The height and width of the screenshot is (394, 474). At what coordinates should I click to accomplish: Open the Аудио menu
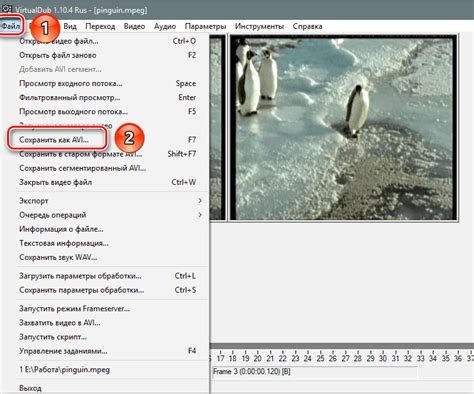165,26
